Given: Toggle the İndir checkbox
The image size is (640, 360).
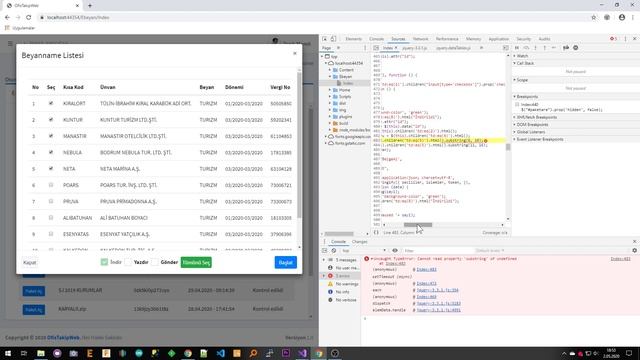Looking at the screenshot, I should [x=104, y=262].
